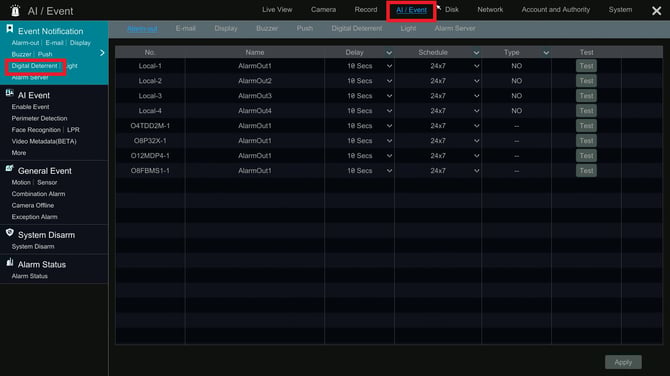Test the O8P32X-1 alarm output
The height and width of the screenshot is (376, 670).
[x=586, y=141]
